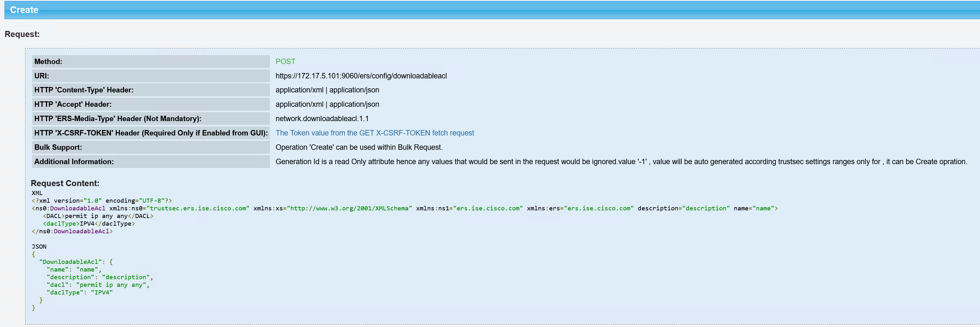
Task: Click the "dacl": "permit ip any any" line
Action: (98, 285)
